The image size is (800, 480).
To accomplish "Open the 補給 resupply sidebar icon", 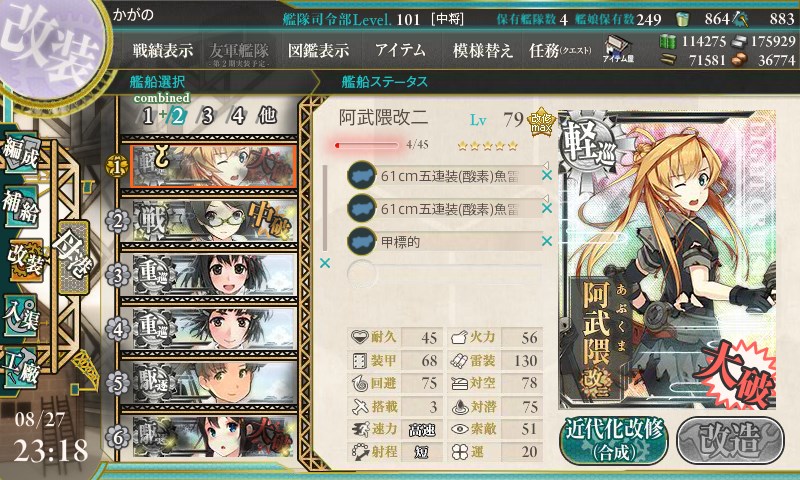I will pyautogui.click(x=21, y=205).
